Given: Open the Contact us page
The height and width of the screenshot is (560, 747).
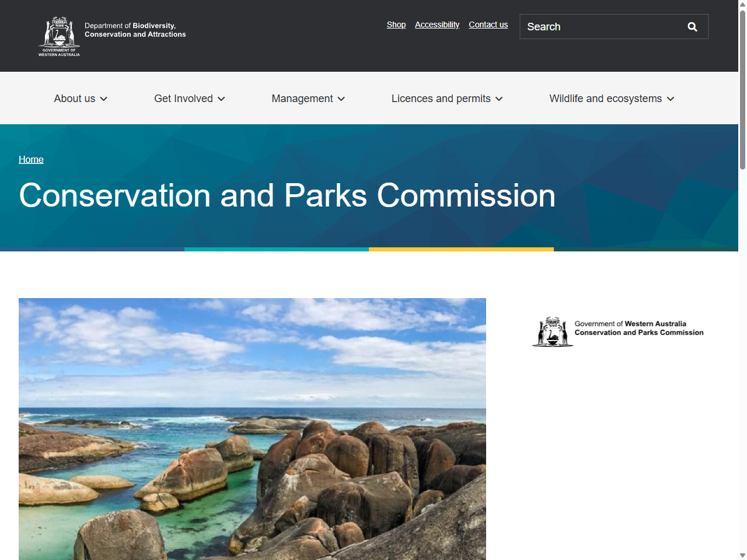Looking at the screenshot, I should [488, 24].
